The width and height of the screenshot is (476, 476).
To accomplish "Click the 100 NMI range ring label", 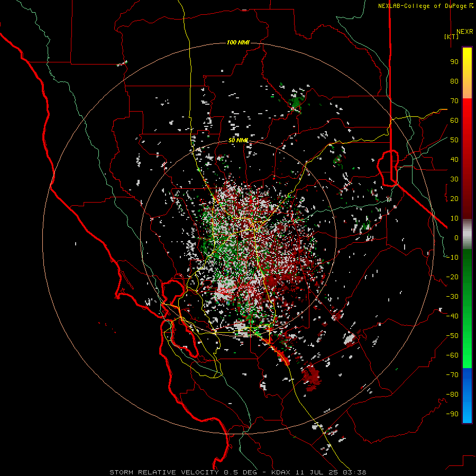I will point(238,42).
